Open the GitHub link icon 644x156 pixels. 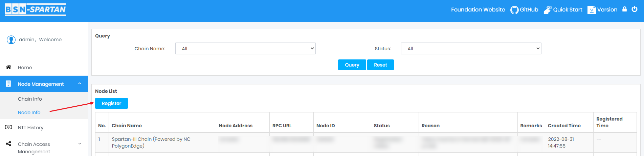(514, 10)
